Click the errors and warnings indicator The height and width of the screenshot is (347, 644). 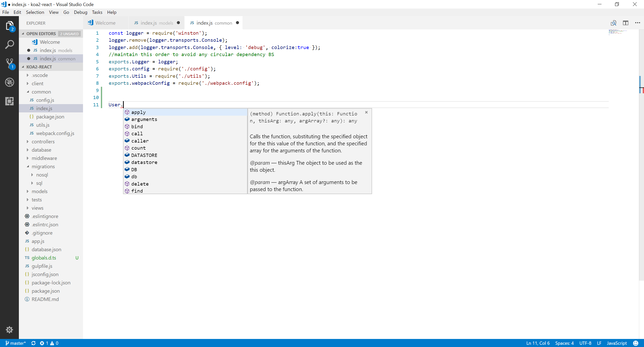tap(49, 343)
